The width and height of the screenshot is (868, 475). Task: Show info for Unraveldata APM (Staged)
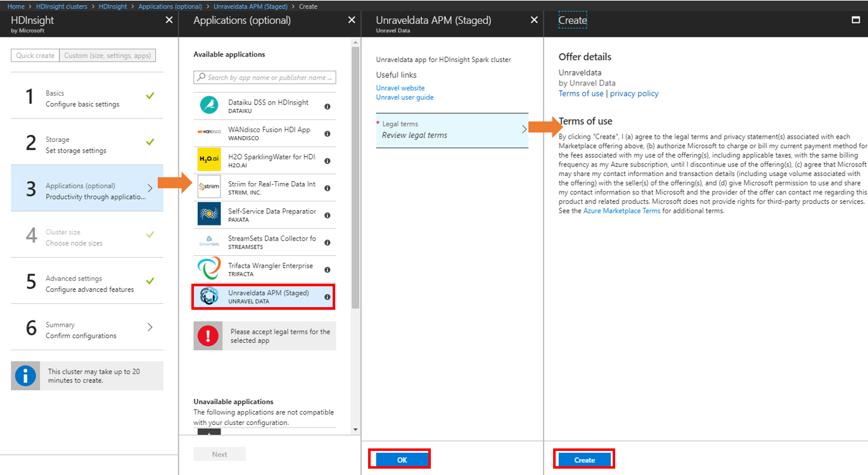click(x=328, y=297)
